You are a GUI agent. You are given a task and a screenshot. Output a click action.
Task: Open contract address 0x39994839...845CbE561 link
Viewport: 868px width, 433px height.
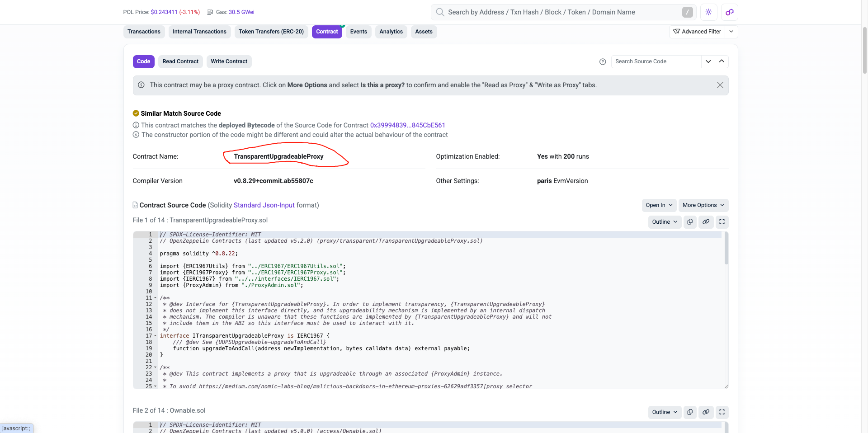(407, 125)
